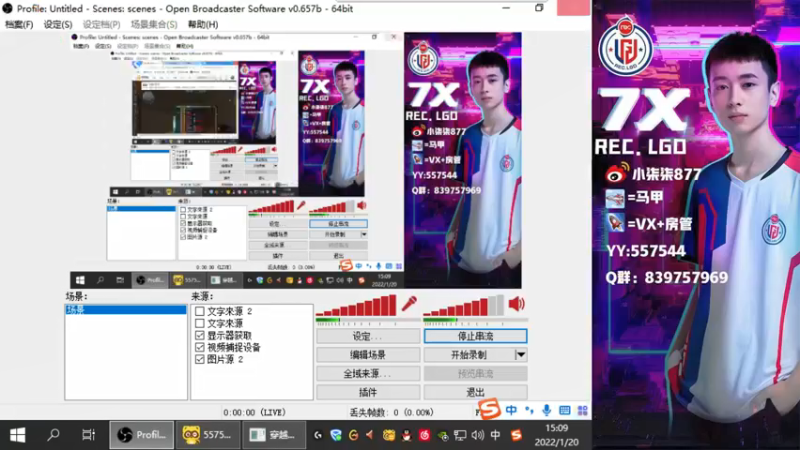The image size is (800, 450).
Task: Open the Sogou toolbox grid icon
Action: [x=582, y=410]
